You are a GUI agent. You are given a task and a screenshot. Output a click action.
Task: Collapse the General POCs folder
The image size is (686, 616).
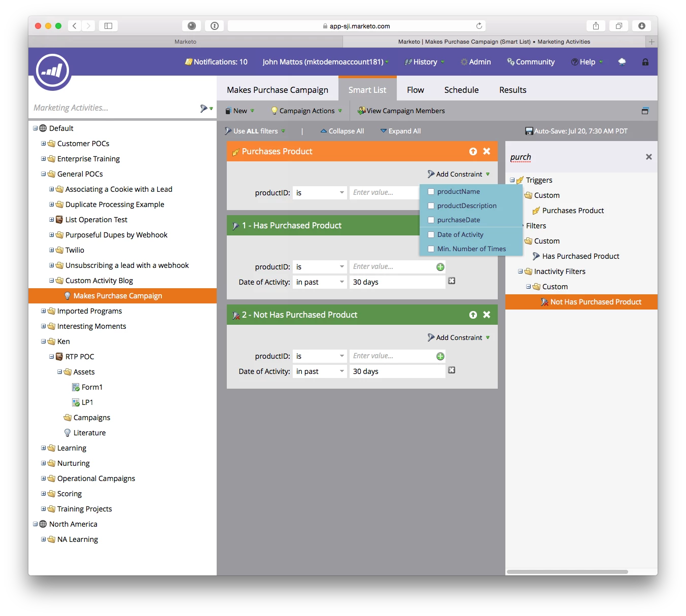[43, 174]
